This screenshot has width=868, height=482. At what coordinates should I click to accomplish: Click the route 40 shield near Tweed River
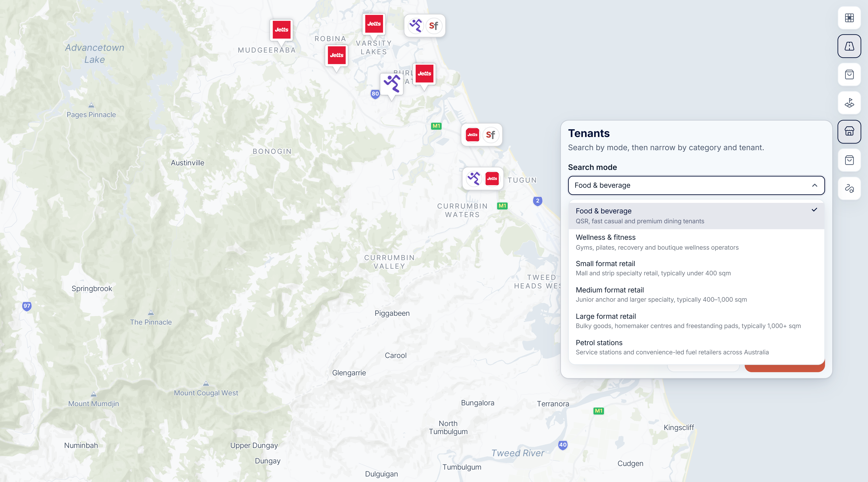pos(562,445)
